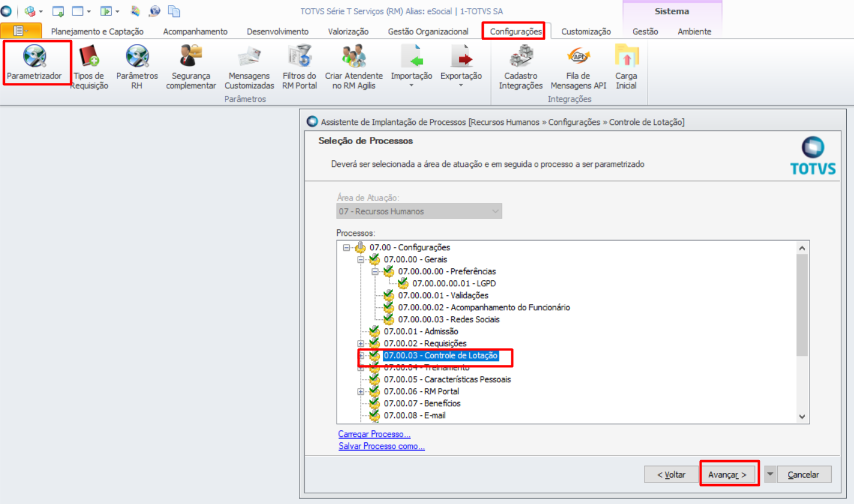Collapse the 07.00 - Configurações node
Viewport: 854px width, 504px height.
tap(346, 247)
